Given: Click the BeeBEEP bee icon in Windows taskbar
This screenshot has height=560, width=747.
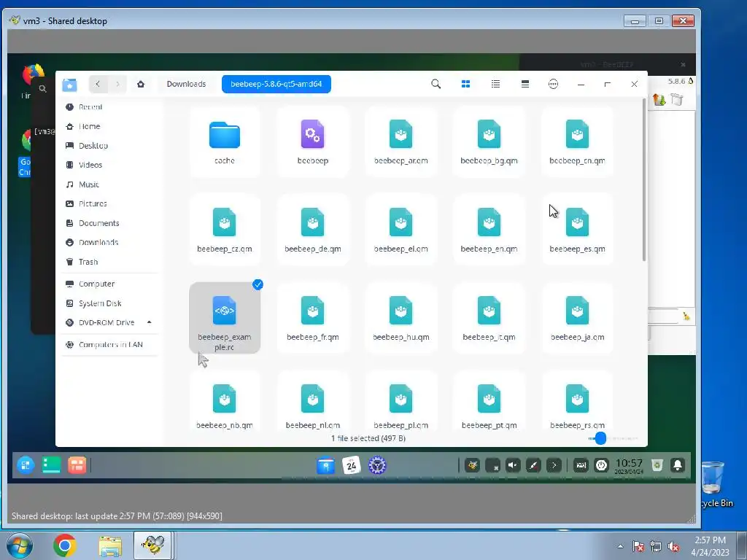Looking at the screenshot, I should tap(153, 545).
